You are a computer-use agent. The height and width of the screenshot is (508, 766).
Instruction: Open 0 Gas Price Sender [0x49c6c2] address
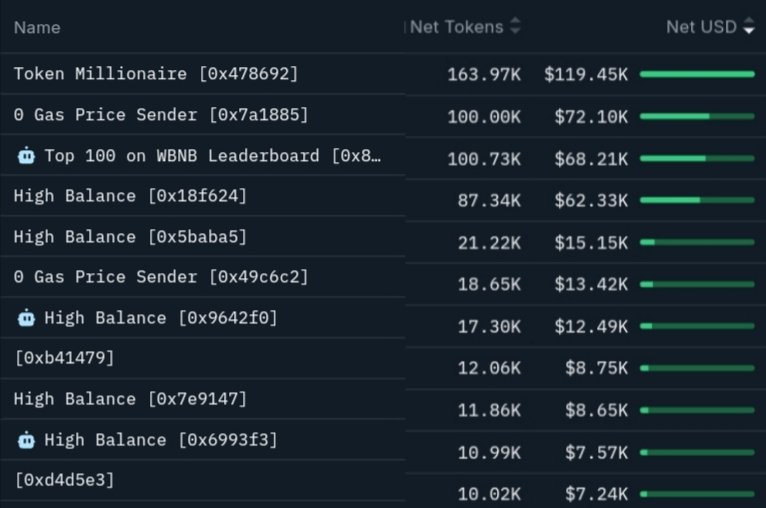click(x=161, y=277)
